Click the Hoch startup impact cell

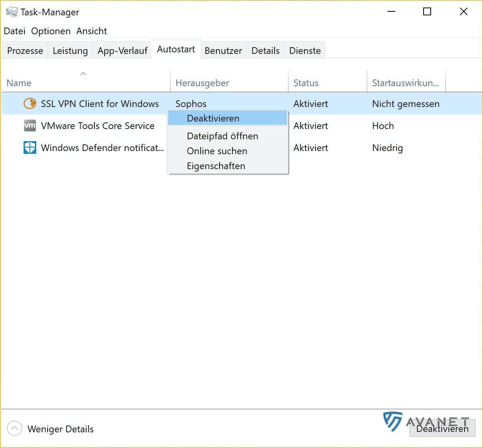383,126
